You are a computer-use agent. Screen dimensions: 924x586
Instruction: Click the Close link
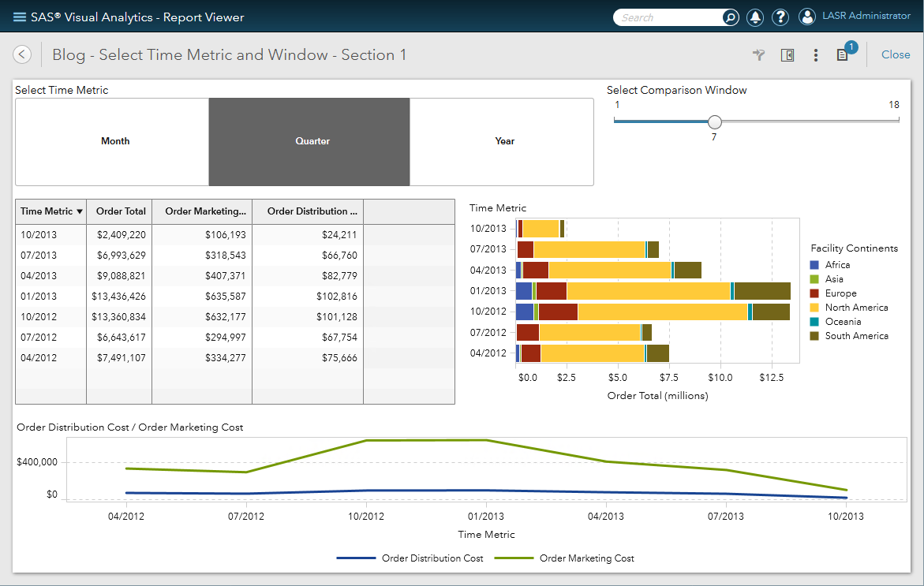896,54
